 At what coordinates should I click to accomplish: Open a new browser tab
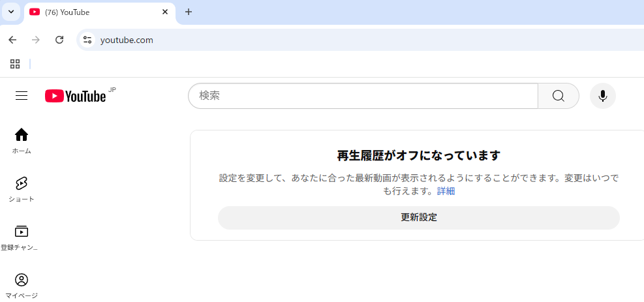click(189, 12)
